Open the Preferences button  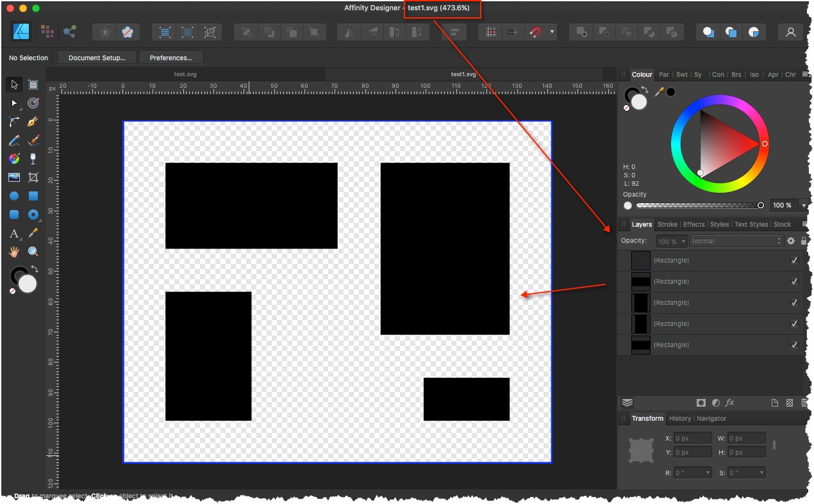click(170, 58)
